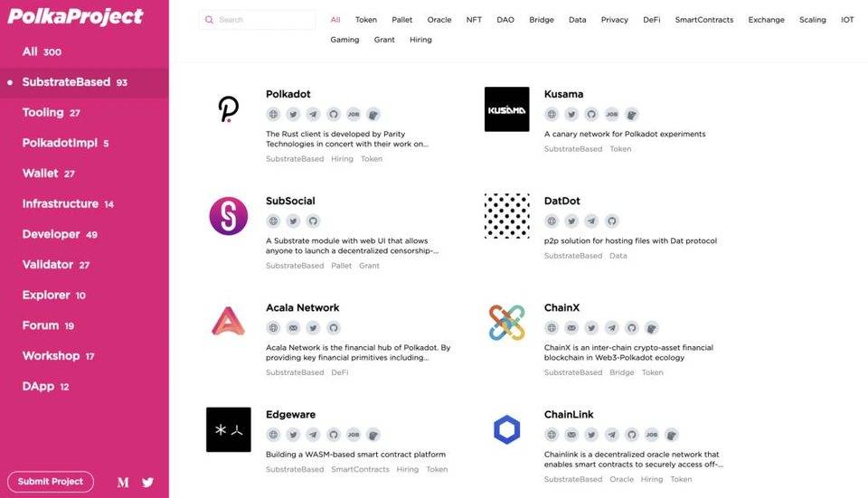The height and width of the screenshot is (498, 868).
Task: Open the Medium icon in sidebar
Action: [123, 482]
